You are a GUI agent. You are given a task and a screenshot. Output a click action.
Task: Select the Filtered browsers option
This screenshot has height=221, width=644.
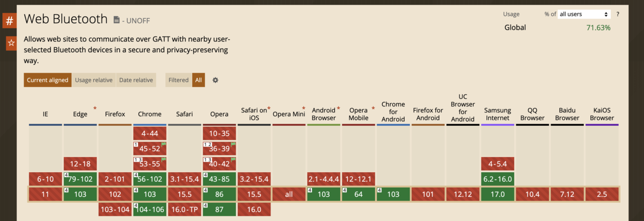click(x=178, y=80)
